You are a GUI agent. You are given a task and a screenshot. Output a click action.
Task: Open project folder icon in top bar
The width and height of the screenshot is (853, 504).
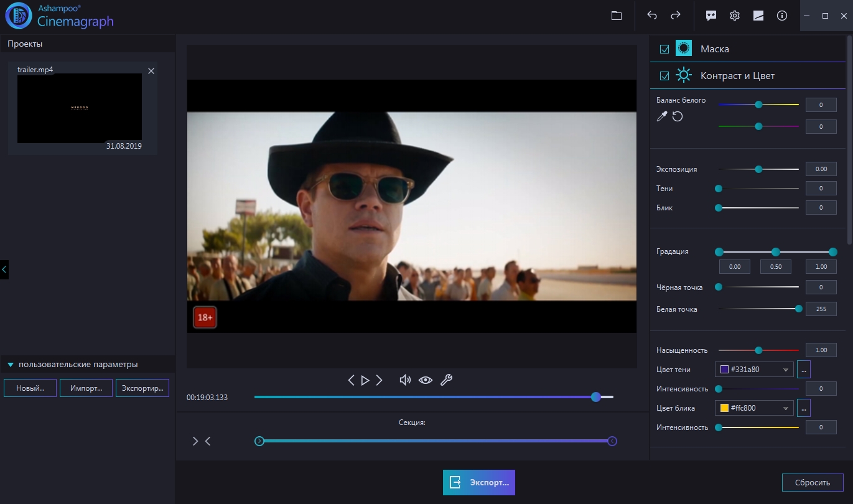tap(617, 16)
